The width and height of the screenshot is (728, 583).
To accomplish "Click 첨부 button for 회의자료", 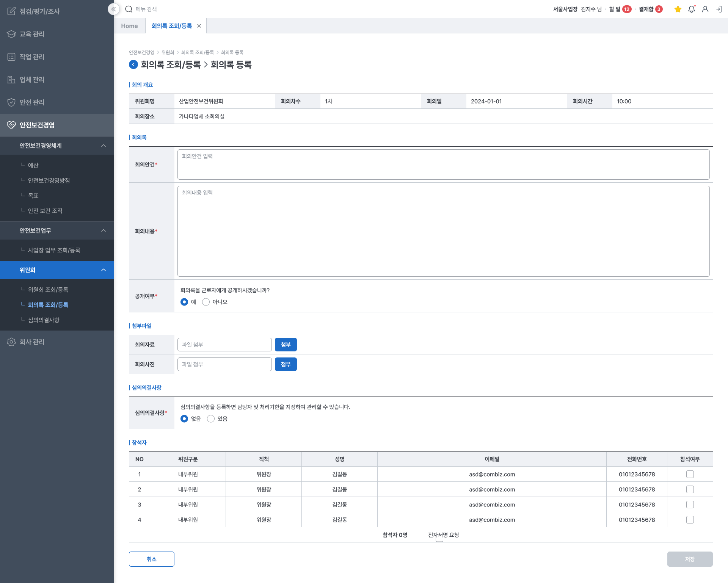I will click(286, 345).
